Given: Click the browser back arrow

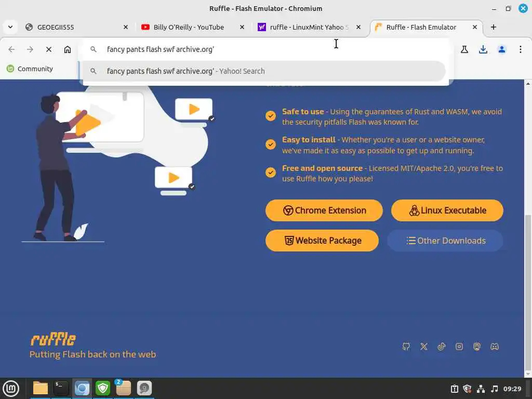Looking at the screenshot, I should 11,49.
